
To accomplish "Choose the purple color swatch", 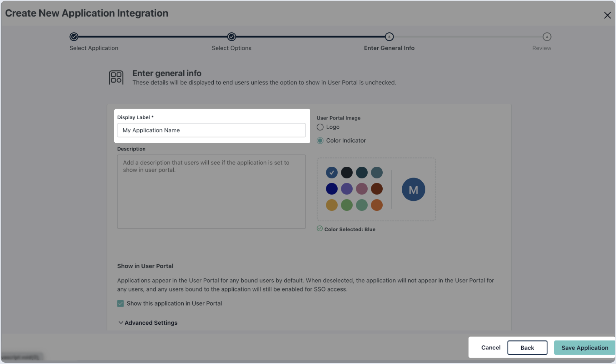I will click(346, 189).
